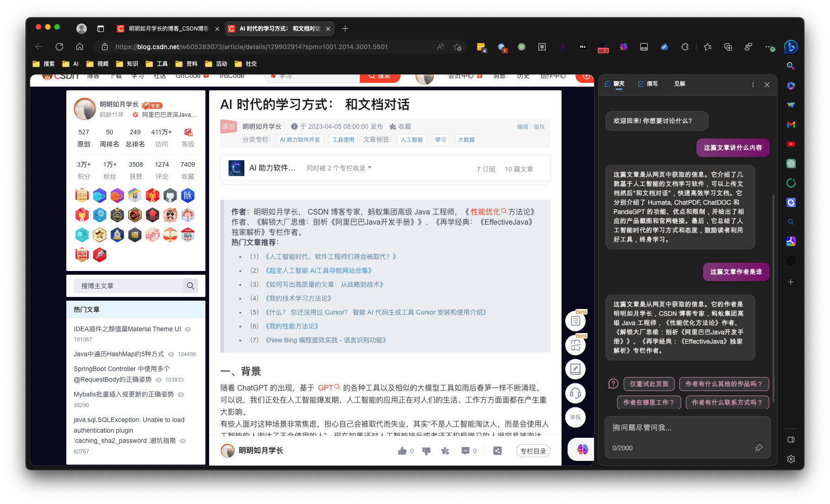Go to the browser home page icon
The width and height of the screenshot is (830, 504).
pyautogui.click(x=80, y=47)
